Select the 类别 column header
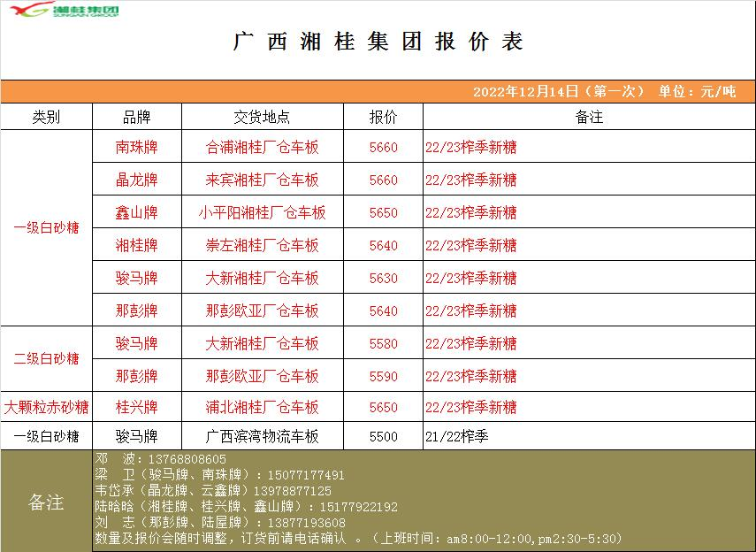 [x=46, y=117]
